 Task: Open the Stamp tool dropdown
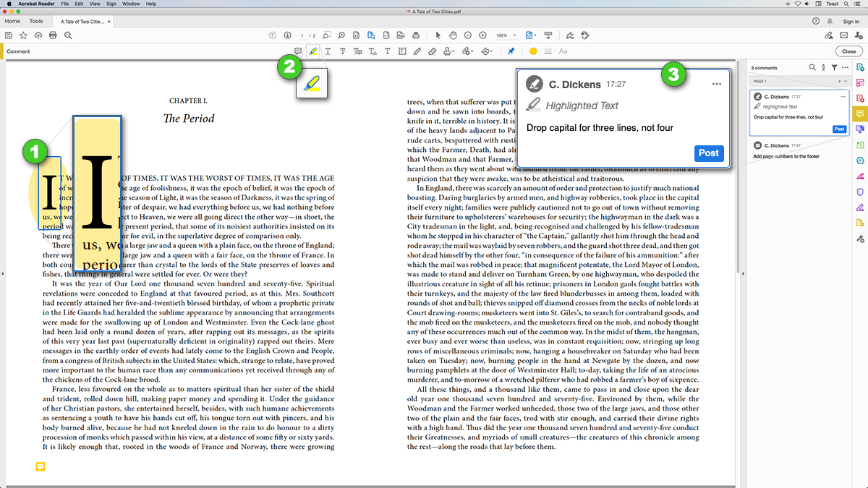click(448, 51)
